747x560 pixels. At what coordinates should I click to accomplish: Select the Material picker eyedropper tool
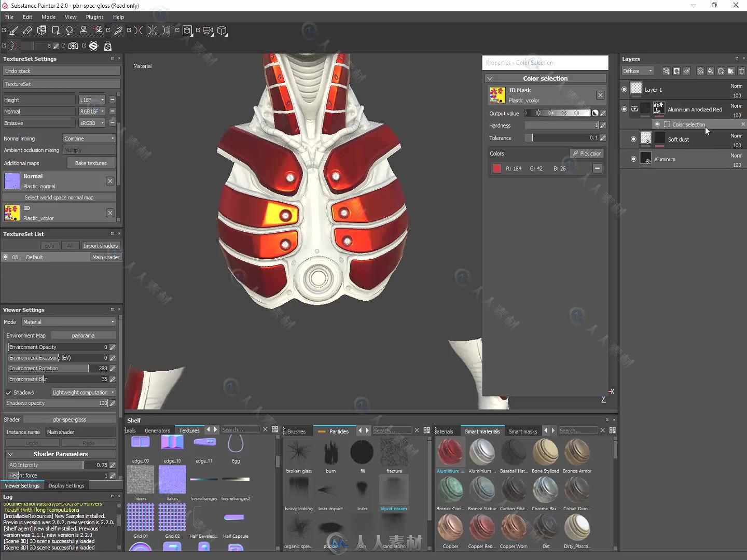tap(118, 31)
